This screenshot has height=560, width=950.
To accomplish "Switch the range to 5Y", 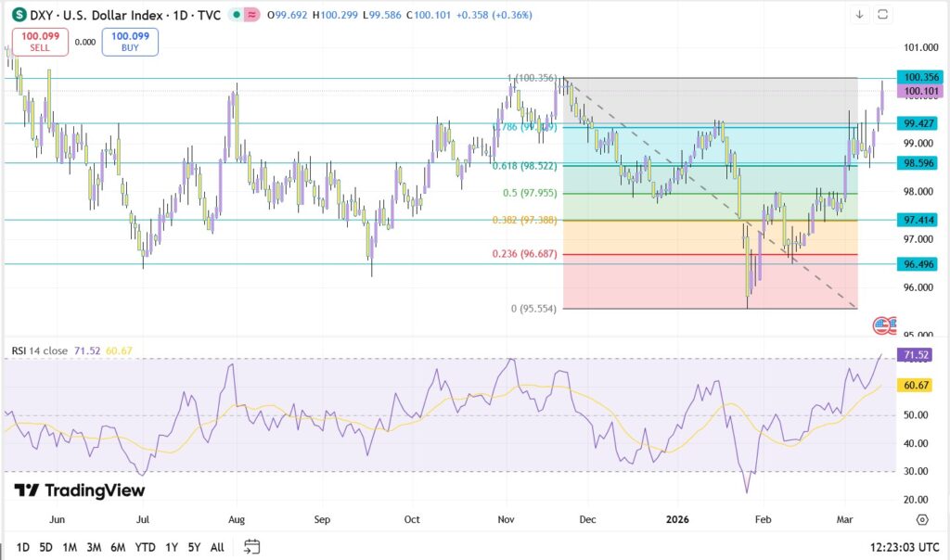I will coord(194,547).
